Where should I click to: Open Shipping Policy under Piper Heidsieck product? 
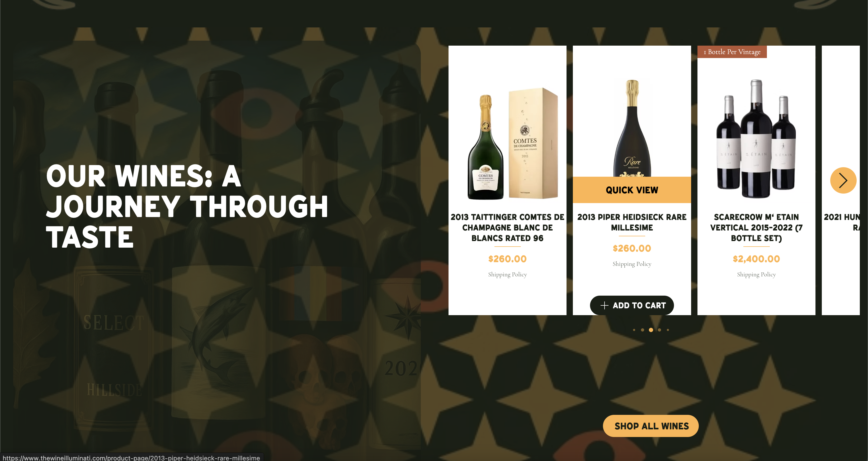point(632,264)
